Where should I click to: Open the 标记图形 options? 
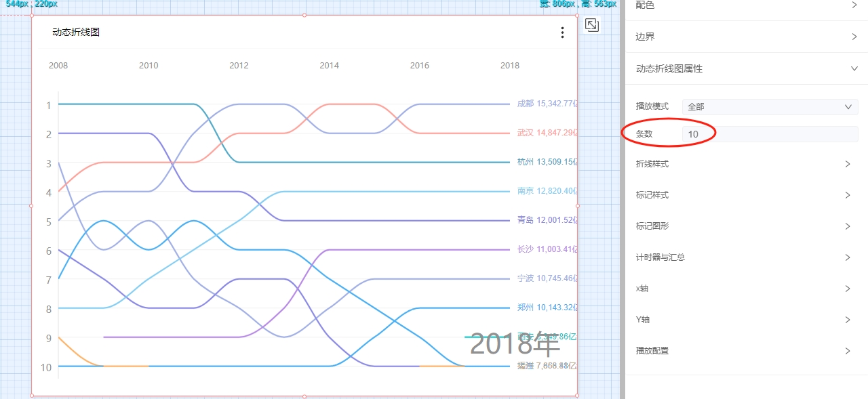746,226
